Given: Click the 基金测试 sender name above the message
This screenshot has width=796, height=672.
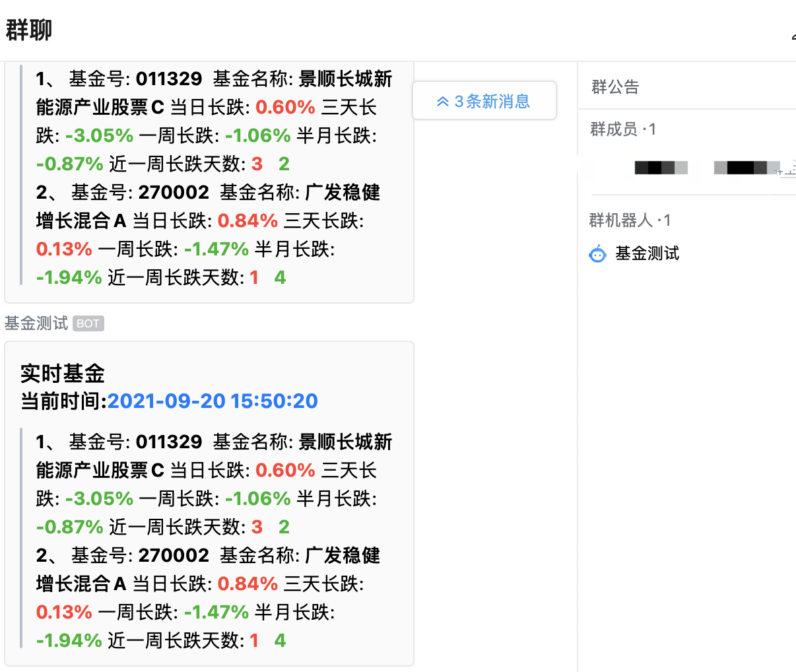Looking at the screenshot, I should [36, 323].
